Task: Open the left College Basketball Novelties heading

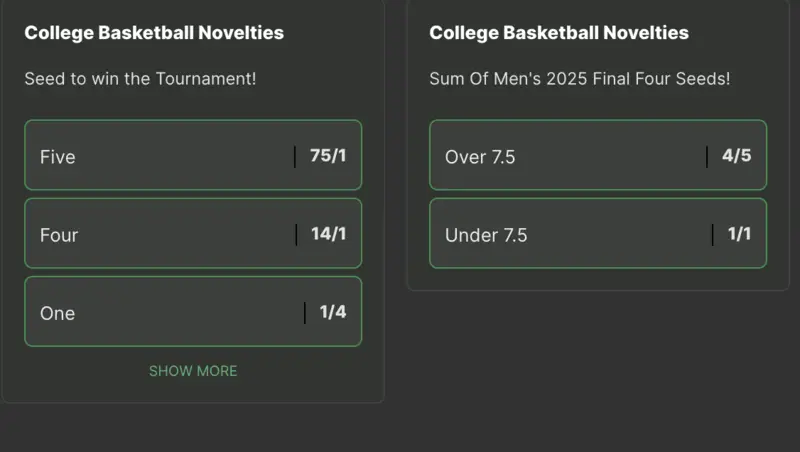Action: pyautogui.click(x=154, y=33)
